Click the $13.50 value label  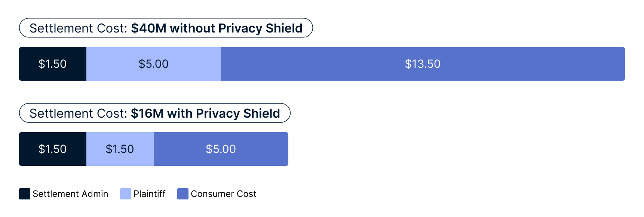tap(423, 64)
